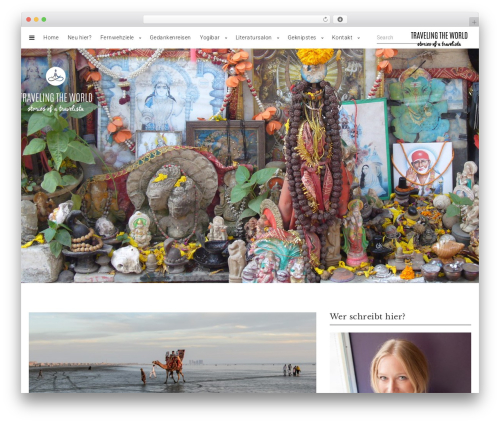Open Geknipstes menu item

pos(302,38)
